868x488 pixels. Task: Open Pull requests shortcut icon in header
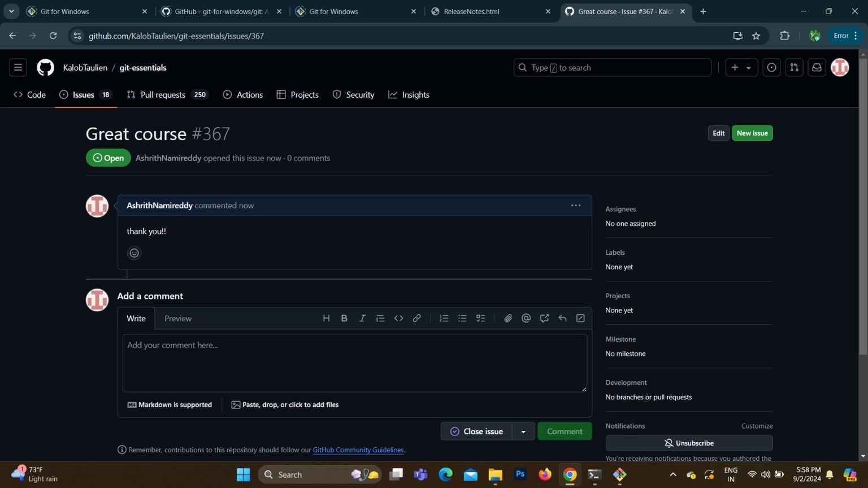pyautogui.click(x=794, y=68)
